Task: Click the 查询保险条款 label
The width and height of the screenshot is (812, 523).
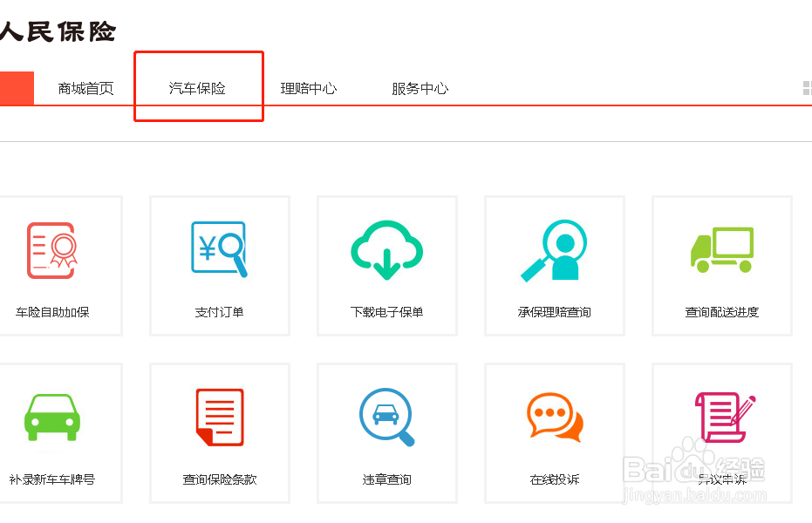Action: (220, 479)
